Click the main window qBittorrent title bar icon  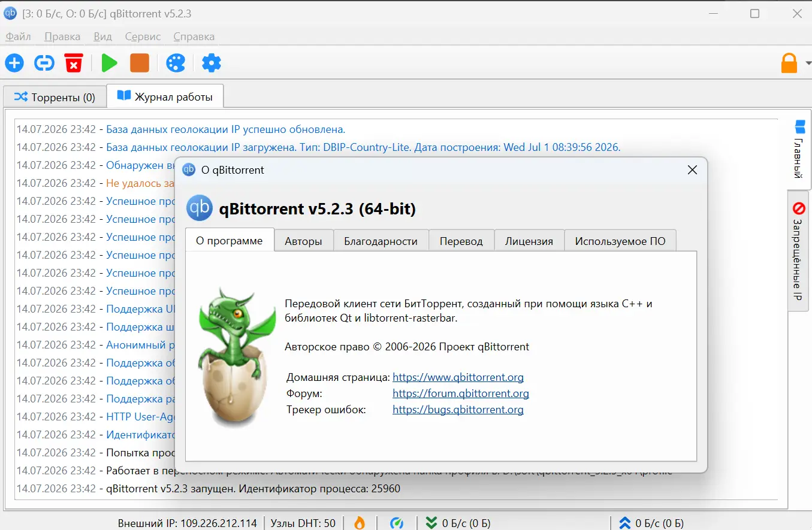pyautogui.click(x=10, y=13)
